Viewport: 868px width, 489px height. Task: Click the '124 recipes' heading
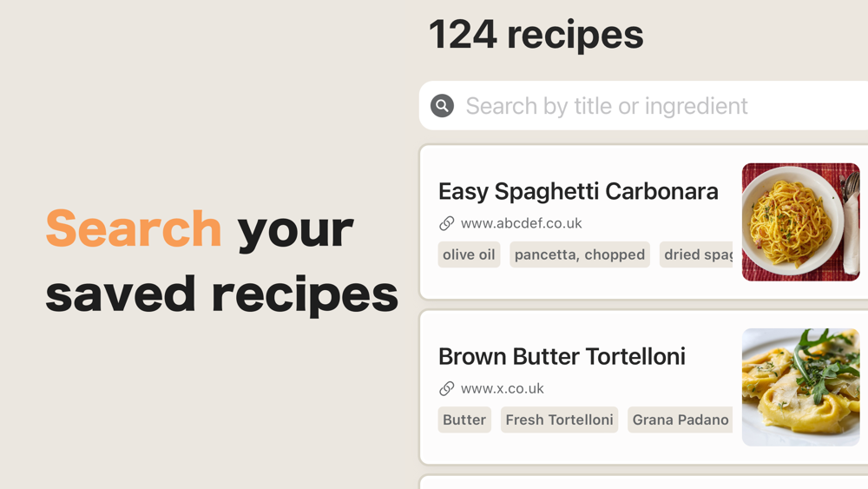click(536, 35)
